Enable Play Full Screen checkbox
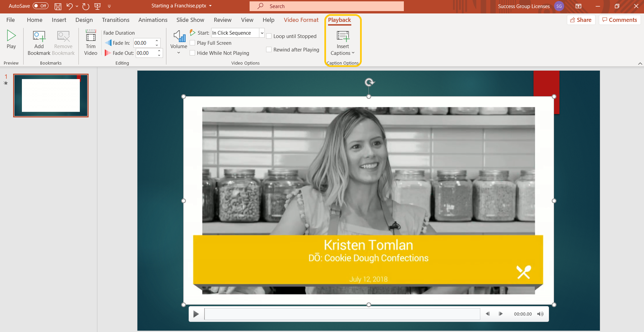 pos(193,43)
